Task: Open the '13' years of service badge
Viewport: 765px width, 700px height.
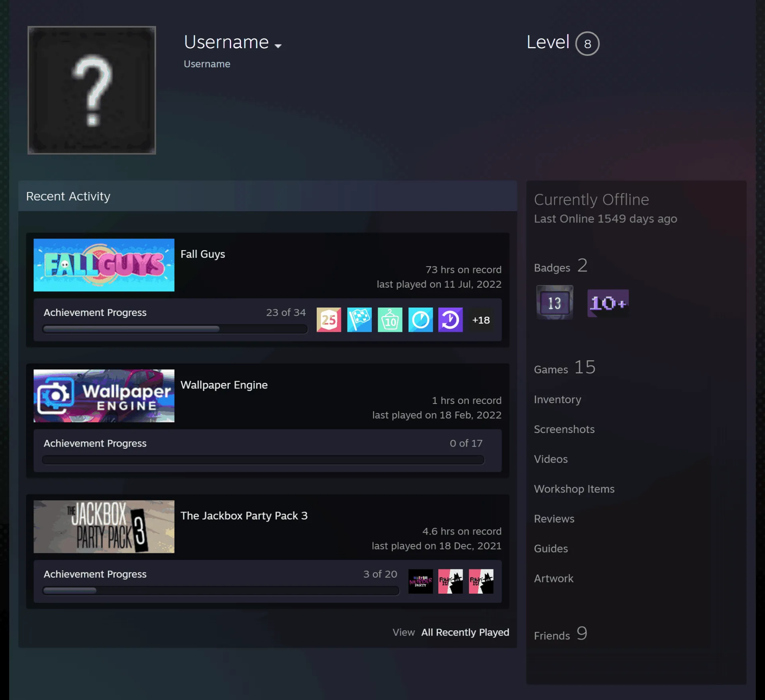Action: tap(555, 302)
